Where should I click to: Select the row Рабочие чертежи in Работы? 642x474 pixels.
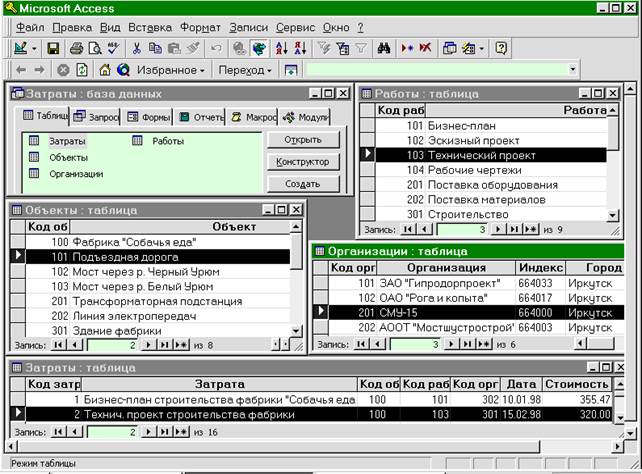[491, 170]
